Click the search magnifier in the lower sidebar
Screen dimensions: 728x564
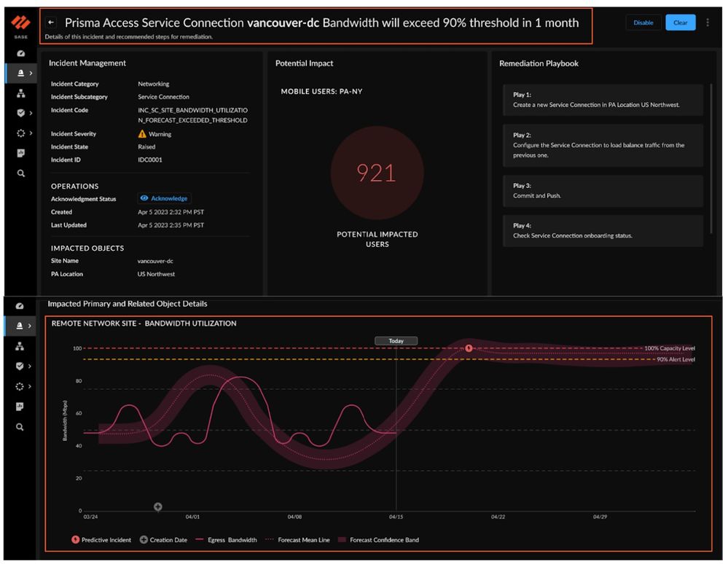pyautogui.click(x=20, y=427)
